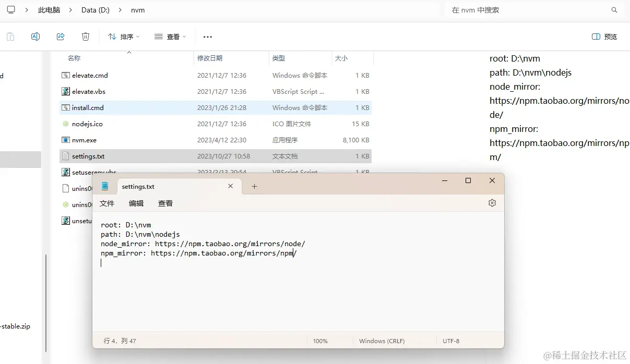Image resolution: width=630 pixels, height=364 pixels.
Task: Click the setuserenv.vbs file icon
Action: tap(66, 171)
